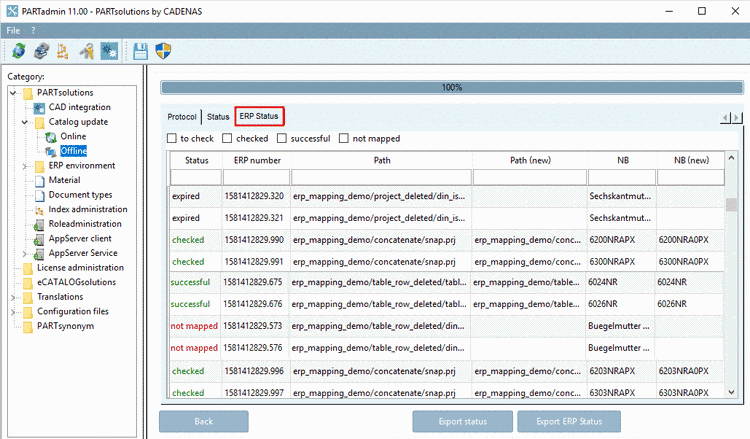The width and height of the screenshot is (750, 439).
Task: Click the PARTsolutions folder icon
Action: pyautogui.click(x=28, y=93)
